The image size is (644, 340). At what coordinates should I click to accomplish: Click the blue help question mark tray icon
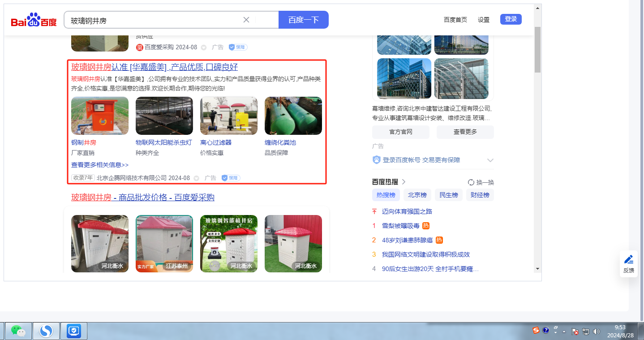546,331
